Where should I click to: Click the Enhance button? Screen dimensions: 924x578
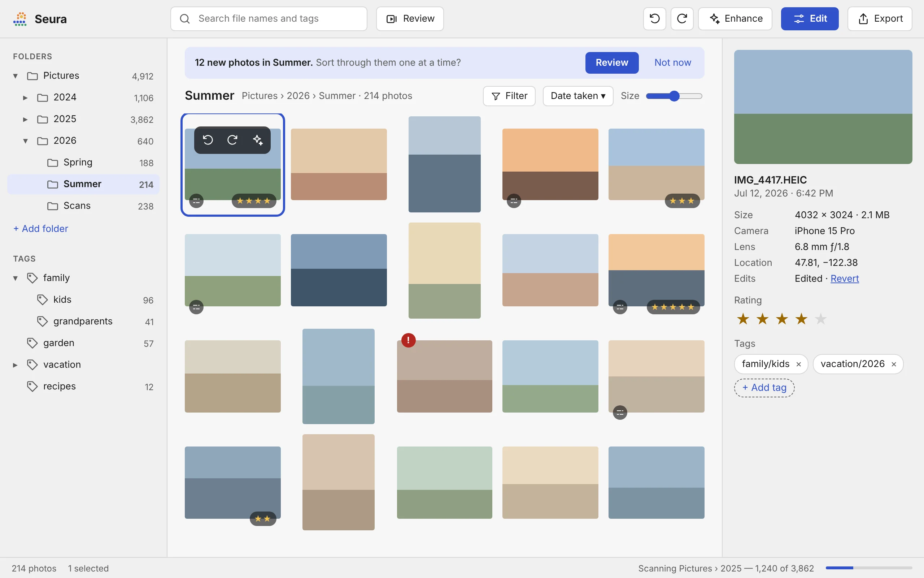[x=735, y=18]
